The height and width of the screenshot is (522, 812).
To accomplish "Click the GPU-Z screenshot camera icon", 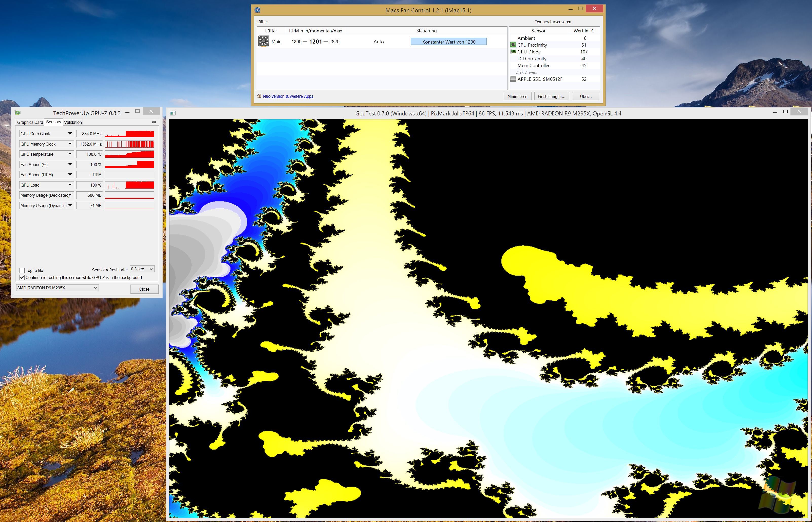I will 154,122.
